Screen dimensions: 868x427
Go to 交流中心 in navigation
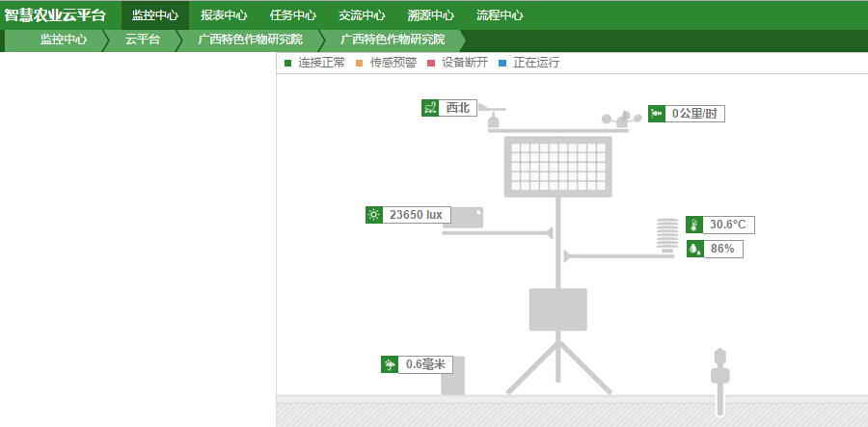(x=362, y=15)
